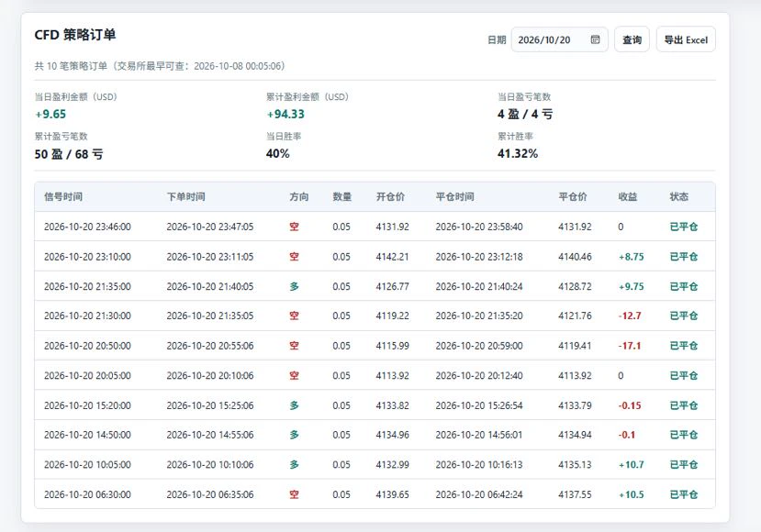Click the 状态 column header
This screenshot has width=761, height=532.
coord(679,197)
